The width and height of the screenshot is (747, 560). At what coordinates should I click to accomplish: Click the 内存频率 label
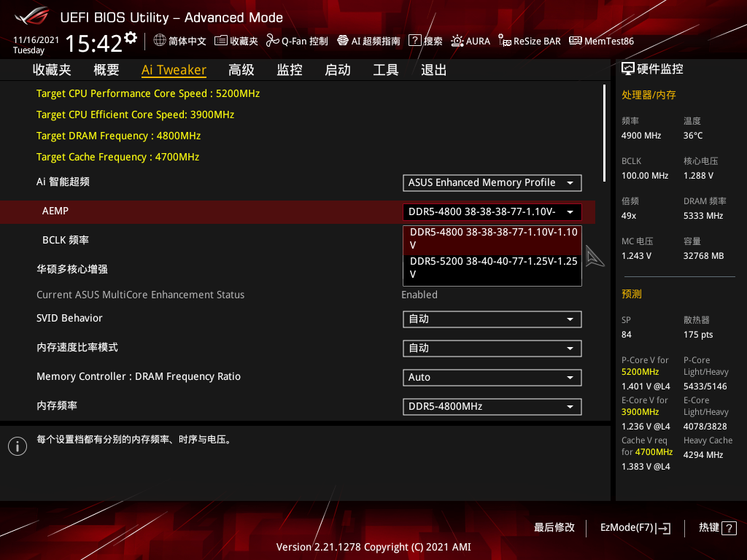click(57, 405)
